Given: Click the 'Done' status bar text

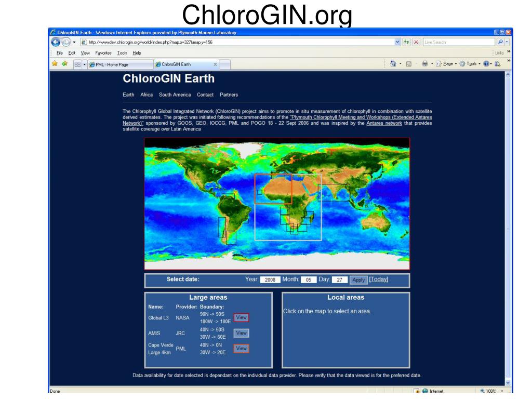Looking at the screenshot, I should [x=55, y=391].
